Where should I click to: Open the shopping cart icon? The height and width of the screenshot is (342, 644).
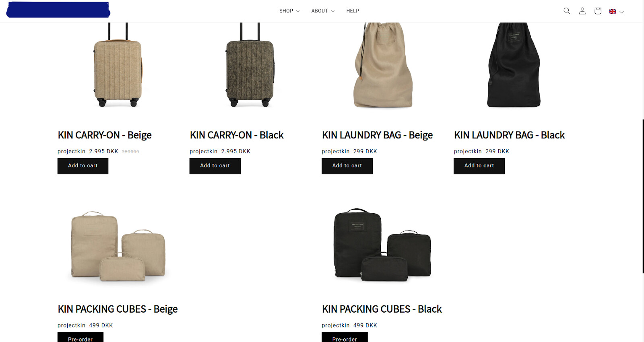tap(598, 11)
